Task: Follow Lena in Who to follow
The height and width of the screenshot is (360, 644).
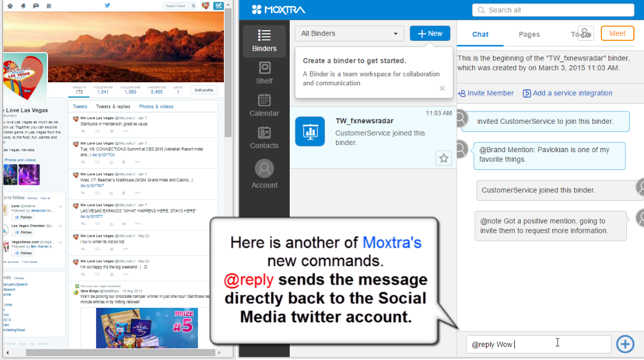Action: coord(24,217)
